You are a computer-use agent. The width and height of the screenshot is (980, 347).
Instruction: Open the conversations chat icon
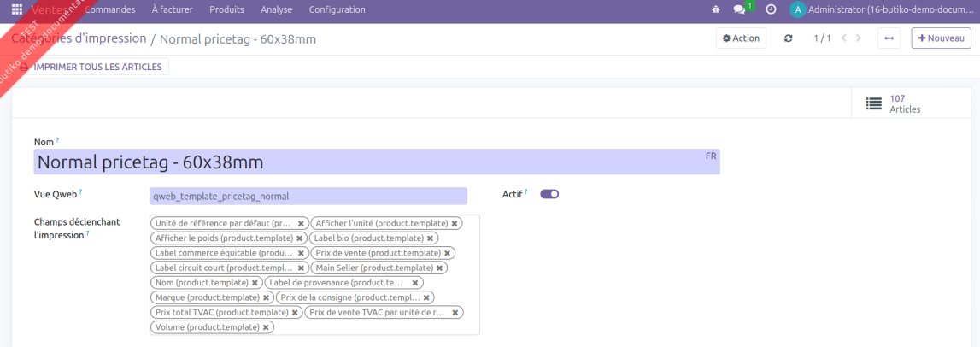[739, 9]
